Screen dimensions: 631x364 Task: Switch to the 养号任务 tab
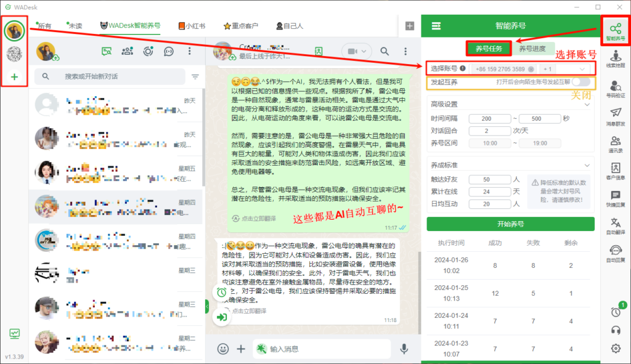click(x=489, y=49)
